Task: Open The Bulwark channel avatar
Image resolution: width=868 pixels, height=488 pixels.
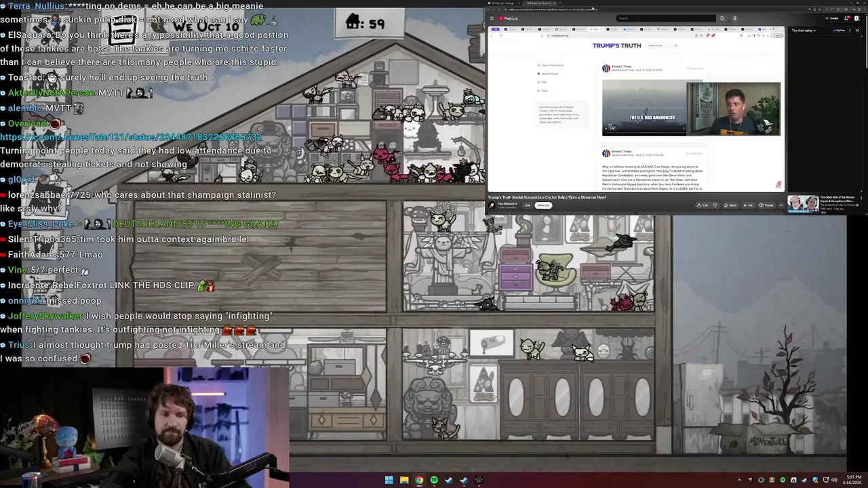Action: tap(492, 205)
